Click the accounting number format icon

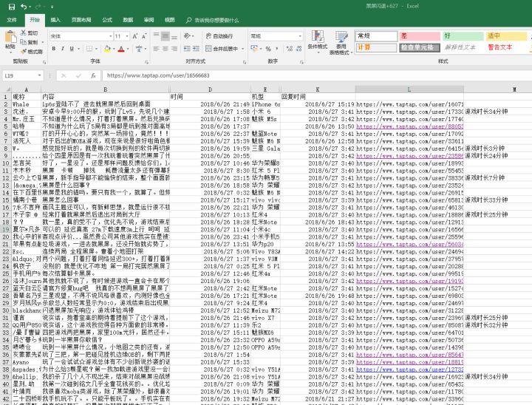(254, 49)
